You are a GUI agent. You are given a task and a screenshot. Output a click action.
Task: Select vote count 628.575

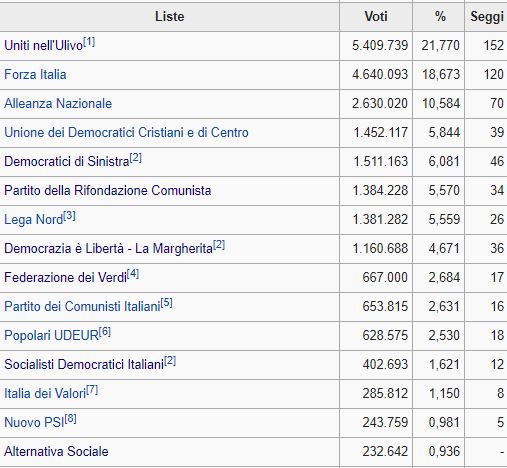tap(385, 336)
